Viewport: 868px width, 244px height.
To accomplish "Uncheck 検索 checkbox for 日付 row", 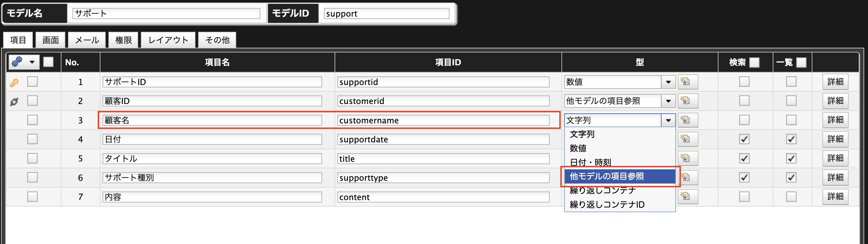I will click(x=744, y=139).
